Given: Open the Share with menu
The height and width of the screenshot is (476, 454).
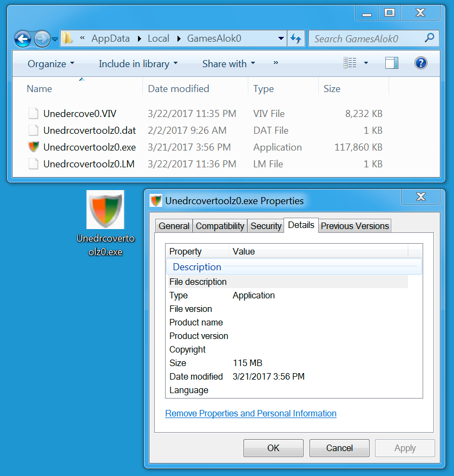Looking at the screenshot, I should [x=229, y=64].
